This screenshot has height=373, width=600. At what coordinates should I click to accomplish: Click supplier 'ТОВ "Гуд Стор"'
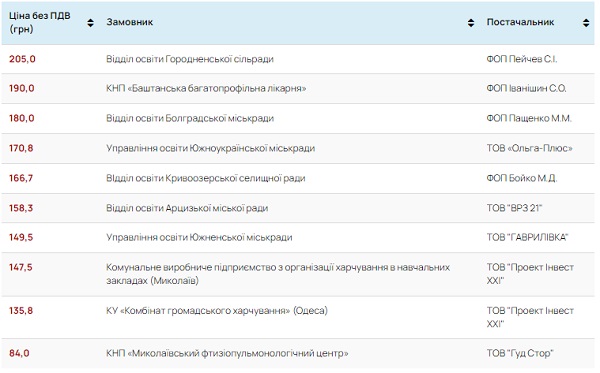[x=520, y=353]
